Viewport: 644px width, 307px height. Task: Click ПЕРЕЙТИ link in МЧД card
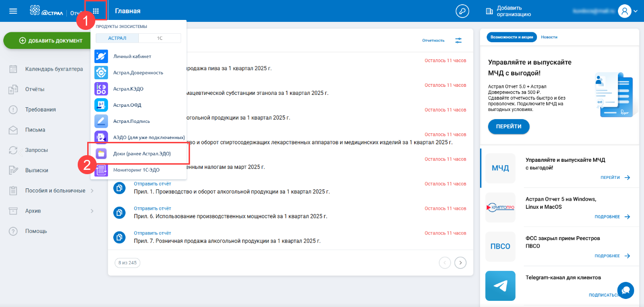pyautogui.click(x=615, y=177)
